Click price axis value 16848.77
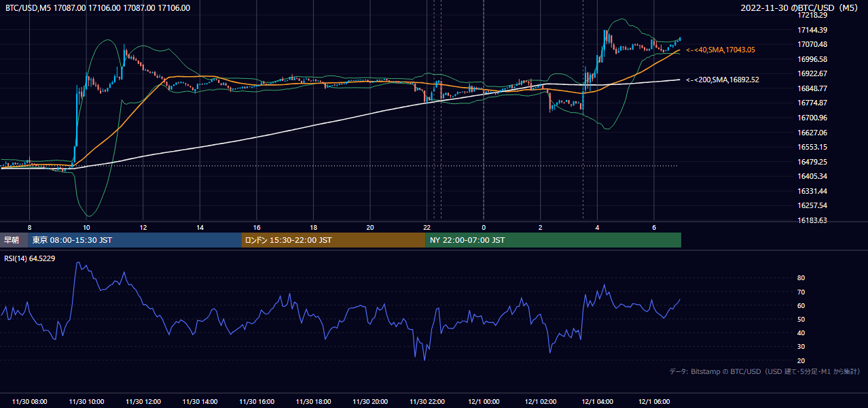 (812, 88)
